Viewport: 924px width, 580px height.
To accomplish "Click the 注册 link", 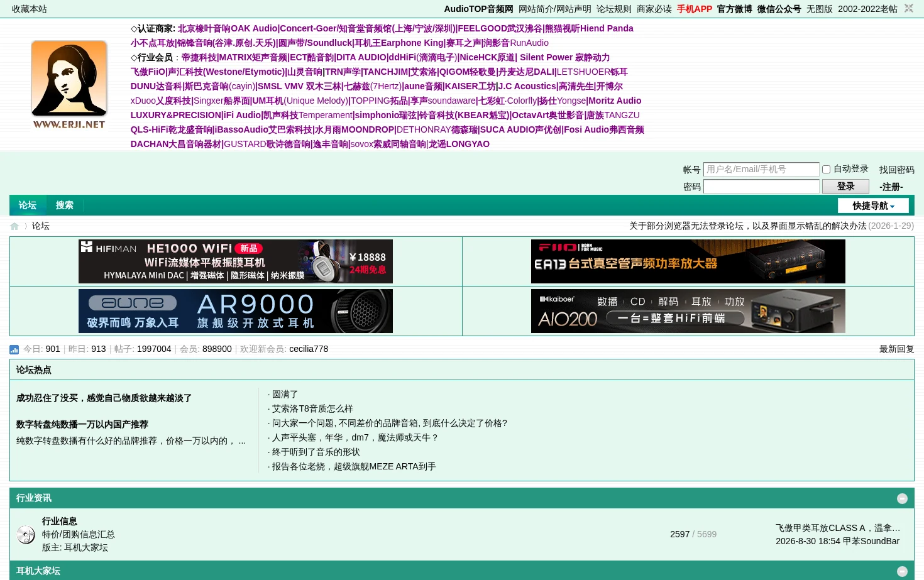I will (891, 187).
